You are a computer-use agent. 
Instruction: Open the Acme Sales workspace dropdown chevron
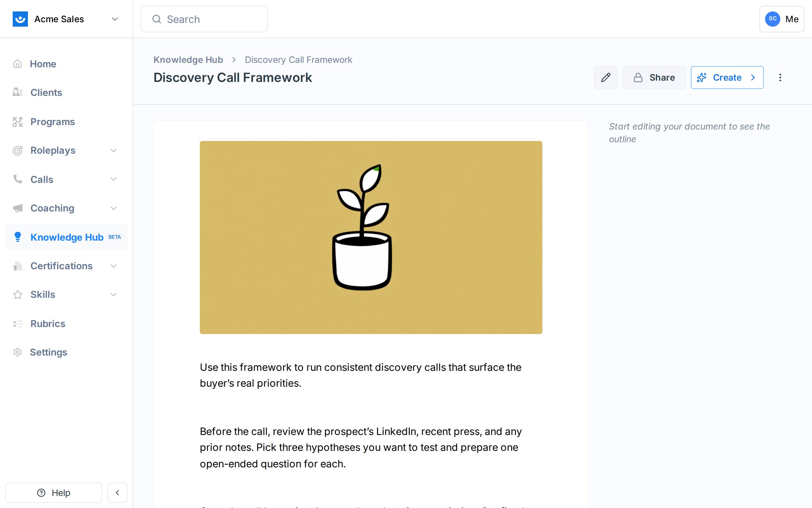[x=115, y=19]
